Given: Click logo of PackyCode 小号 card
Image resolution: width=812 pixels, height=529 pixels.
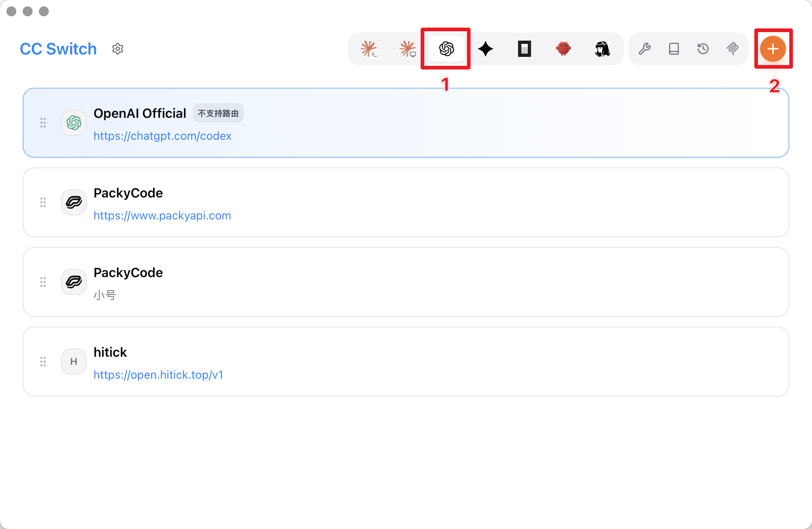Looking at the screenshot, I should tap(74, 282).
